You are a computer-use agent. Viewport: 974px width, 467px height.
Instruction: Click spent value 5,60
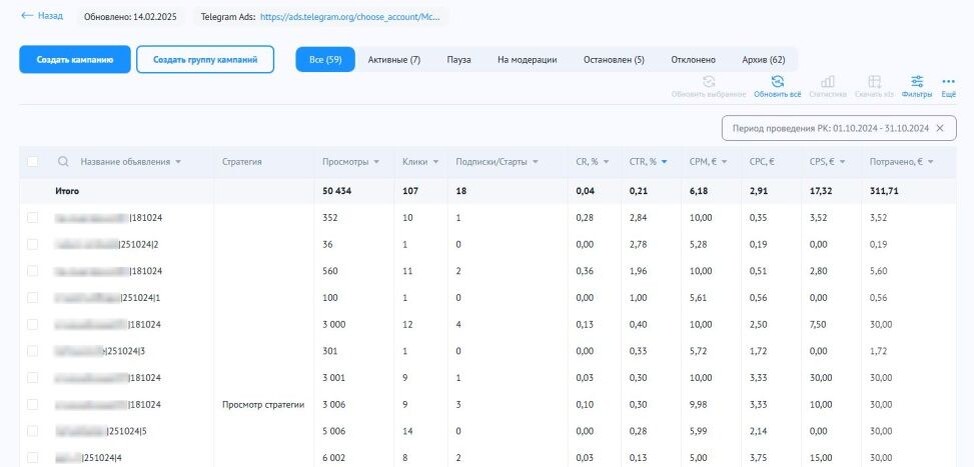879,271
